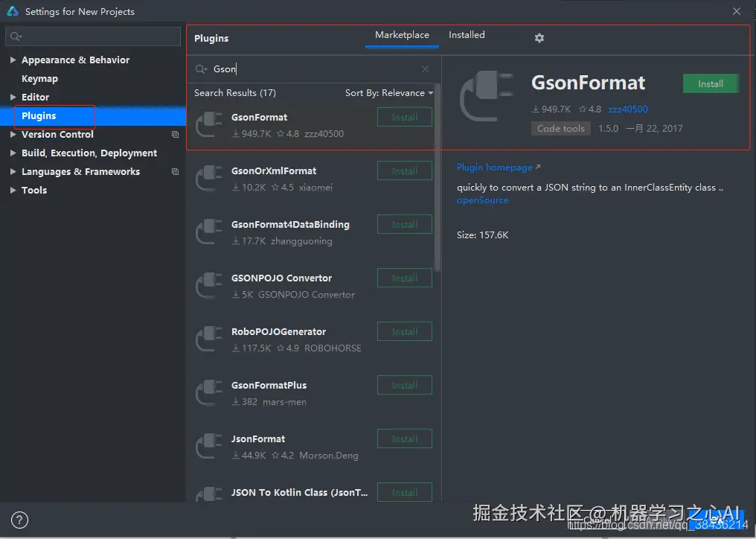
Task: Select the GsonFormat4DataBinding result name
Action: coord(290,224)
